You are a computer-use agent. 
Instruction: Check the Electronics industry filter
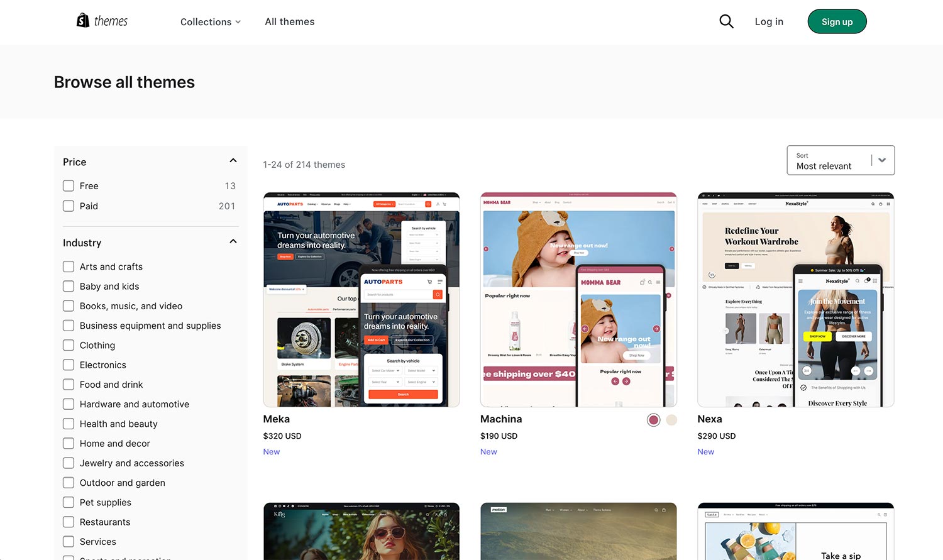coord(69,365)
